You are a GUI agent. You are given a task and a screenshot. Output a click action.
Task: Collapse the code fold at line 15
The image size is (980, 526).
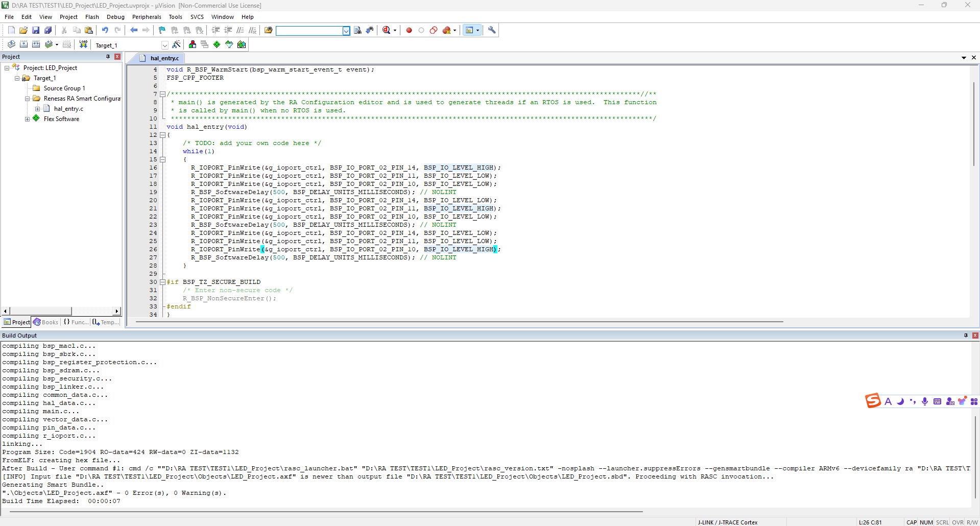coord(162,159)
